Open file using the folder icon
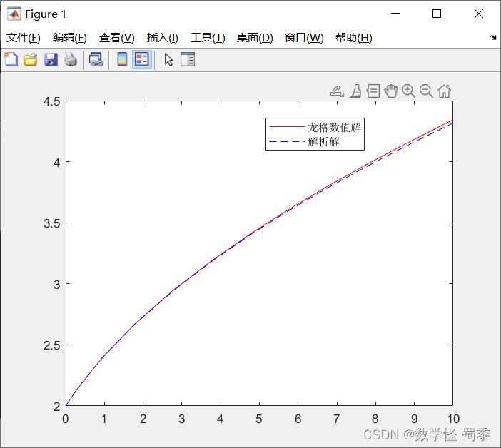 coord(31,60)
